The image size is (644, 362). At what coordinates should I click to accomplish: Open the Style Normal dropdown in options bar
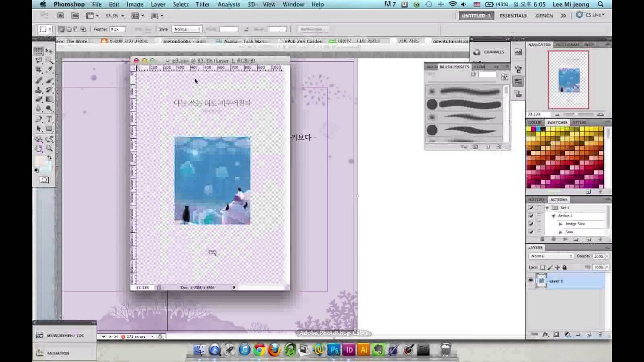[x=187, y=29]
